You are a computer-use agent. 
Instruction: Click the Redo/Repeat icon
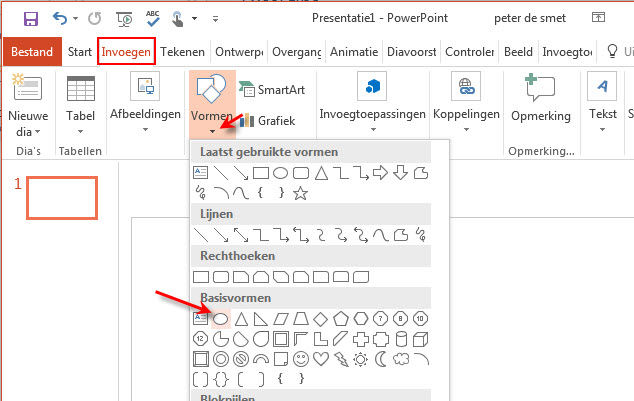(94, 19)
